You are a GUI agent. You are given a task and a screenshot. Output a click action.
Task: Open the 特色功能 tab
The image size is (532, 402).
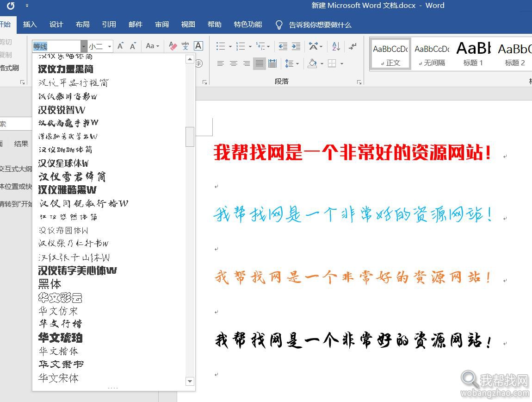[247, 25]
